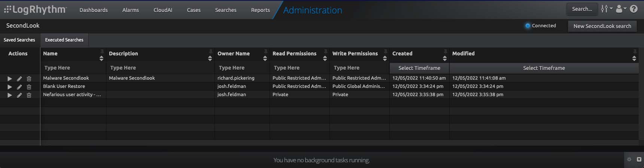644x168 pixels.
Task: Delete the Malware Secondlook search trash icon
Action: click(29, 79)
